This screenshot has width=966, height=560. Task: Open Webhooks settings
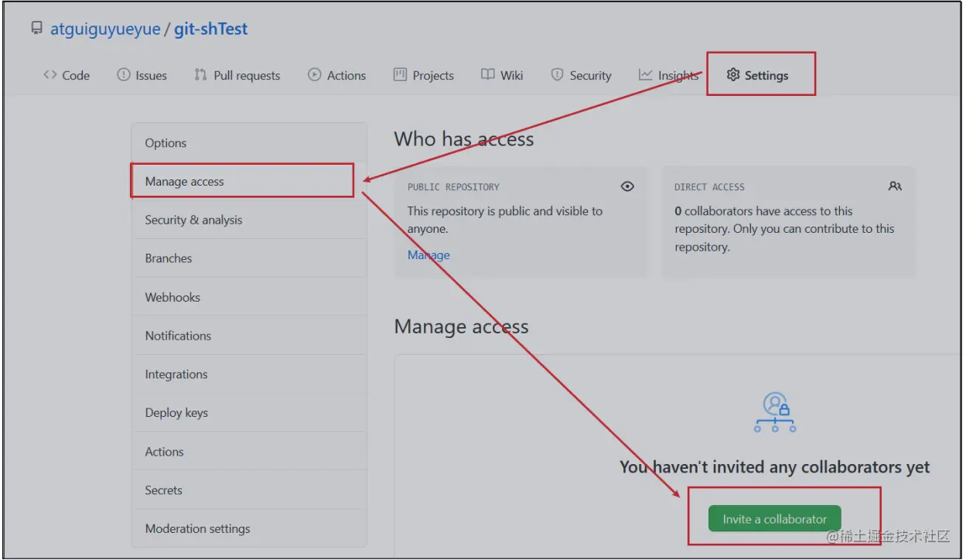point(249,297)
